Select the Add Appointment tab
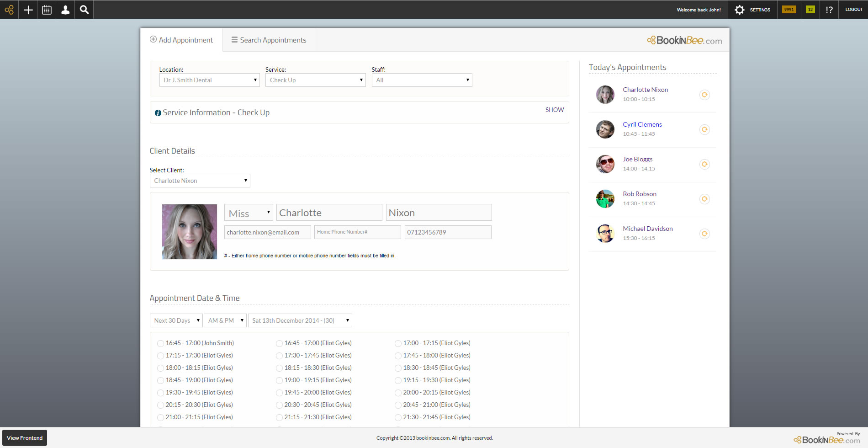 pyautogui.click(x=181, y=40)
